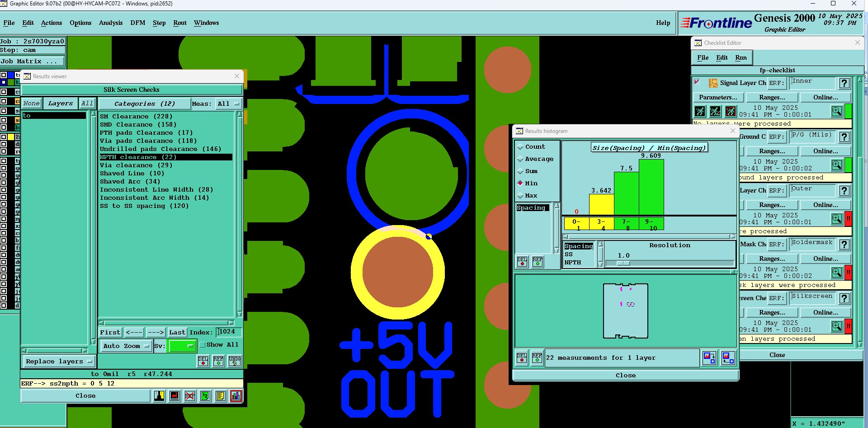Click black-yellow face icon beside Results viewer Close

159,396
